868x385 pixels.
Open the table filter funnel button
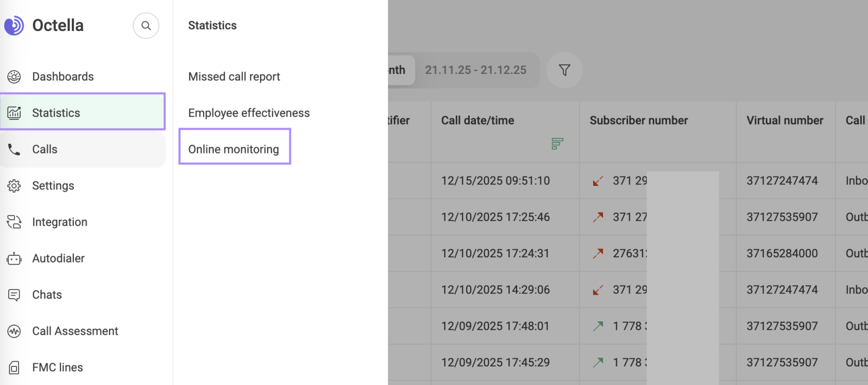click(565, 70)
